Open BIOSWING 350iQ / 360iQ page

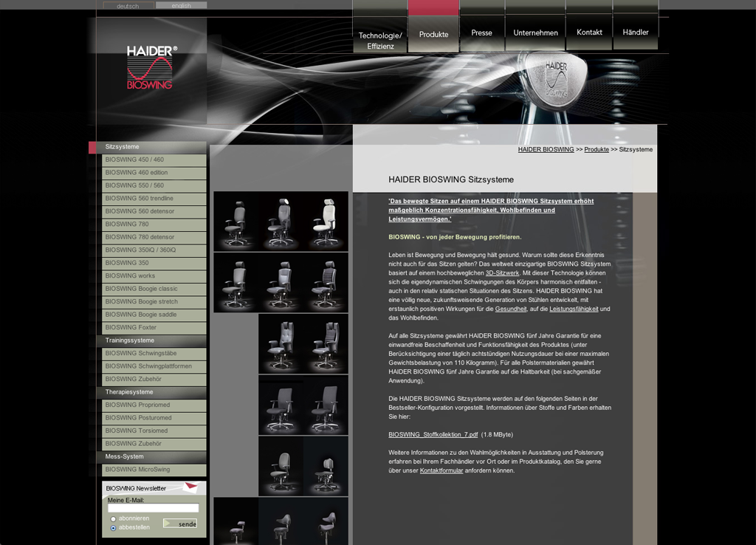154,250
